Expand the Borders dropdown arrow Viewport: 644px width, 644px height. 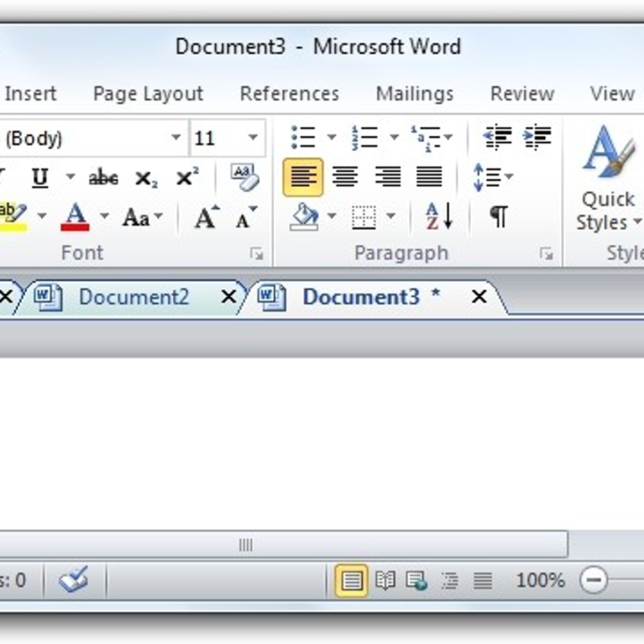[391, 217]
